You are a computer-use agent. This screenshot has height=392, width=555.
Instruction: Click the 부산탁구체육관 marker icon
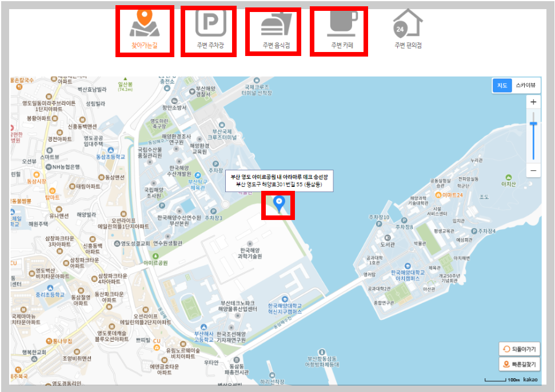198,175
